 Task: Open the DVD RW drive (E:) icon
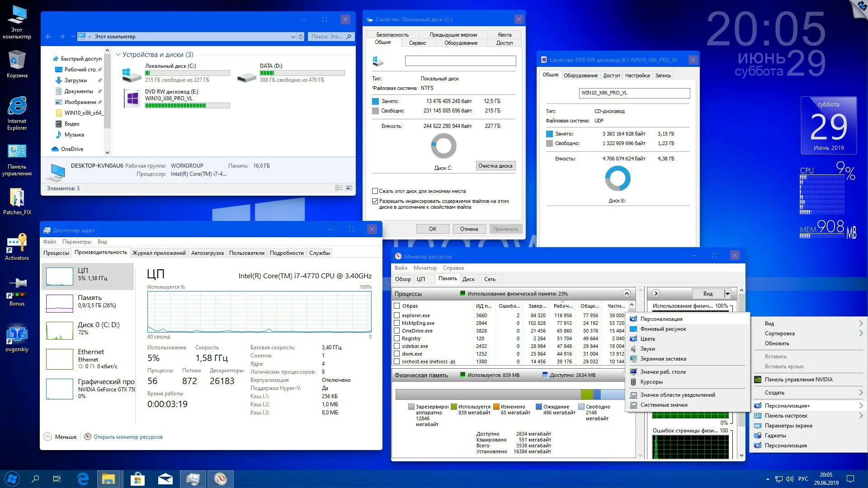coord(132,98)
